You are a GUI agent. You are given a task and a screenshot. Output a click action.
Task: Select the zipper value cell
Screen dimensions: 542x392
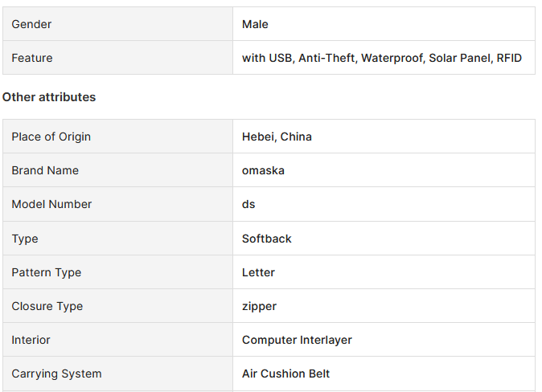pos(384,306)
